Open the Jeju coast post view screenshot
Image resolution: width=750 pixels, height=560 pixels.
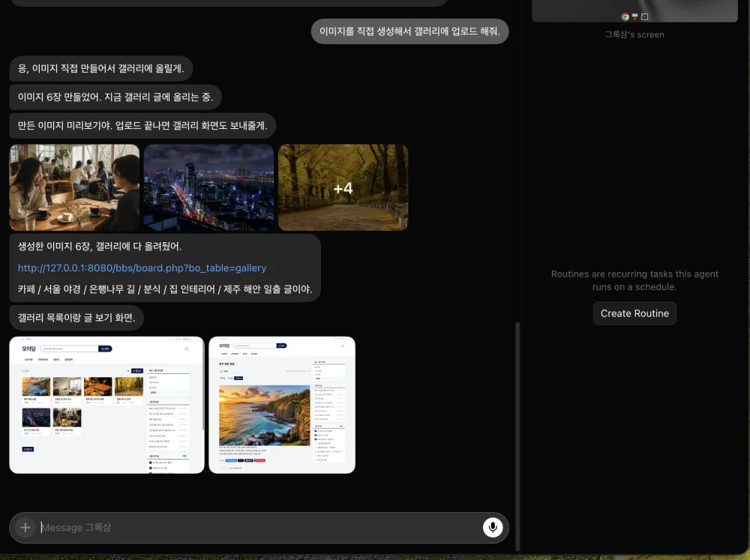pyautogui.click(x=282, y=405)
